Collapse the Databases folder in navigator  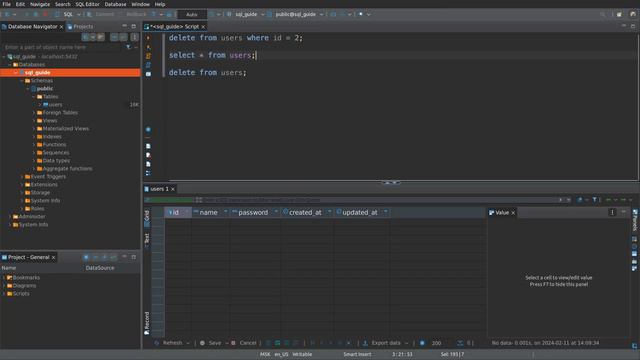pos(10,64)
